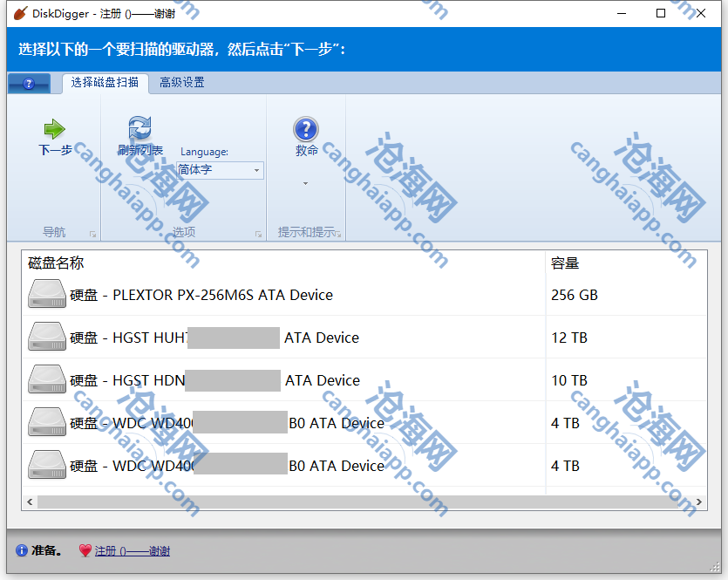This screenshot has height=580, width=728.
Task: Open the Language dropdown showing 简体字
Action: coord(220,170)
